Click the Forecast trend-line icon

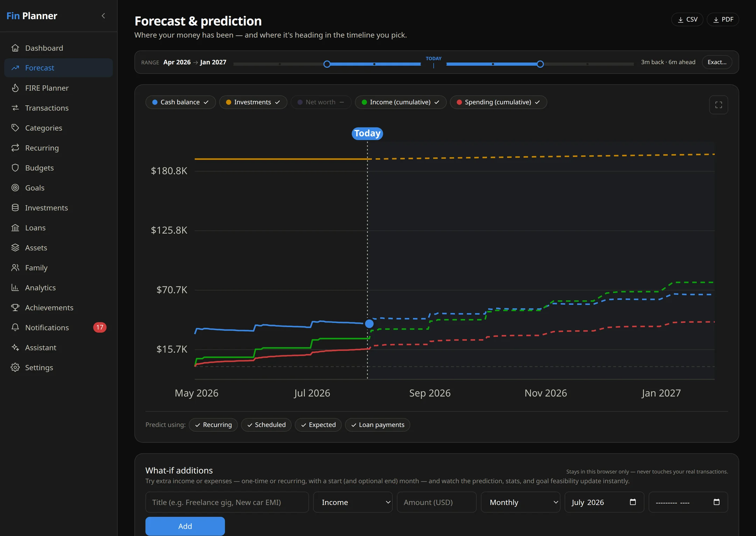15,68
